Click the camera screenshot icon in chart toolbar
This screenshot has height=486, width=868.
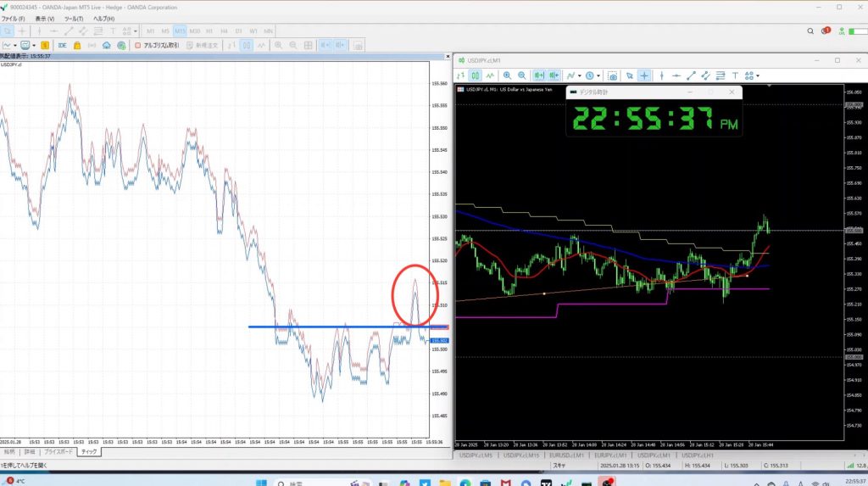click(x=613, y=75)
